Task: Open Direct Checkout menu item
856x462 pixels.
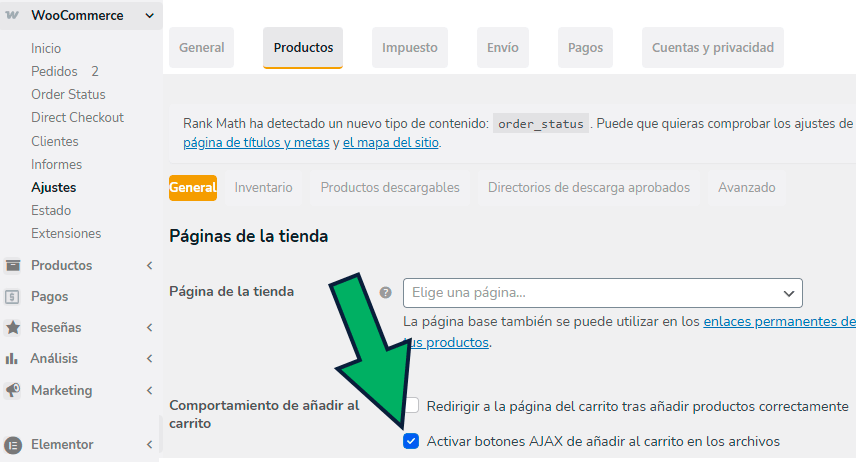Action: 78,117
